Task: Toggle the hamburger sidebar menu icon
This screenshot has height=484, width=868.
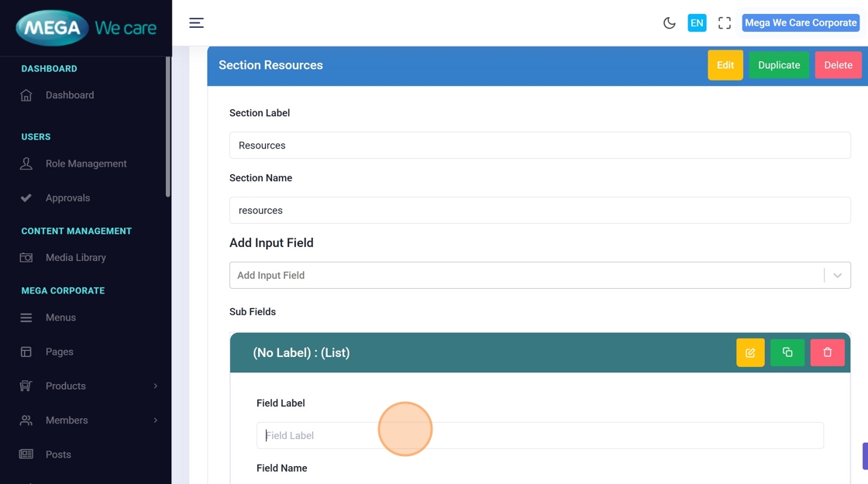Action: pos(197,23)
